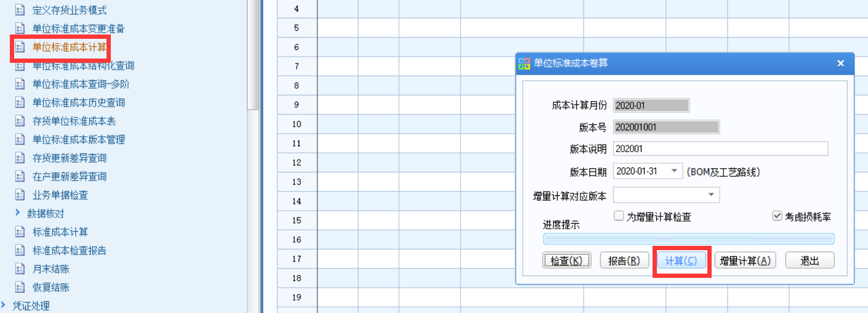Click document icon beside 标准成本检查报告
Viewport: 868px width, 313px height.
pyautogui.click(x=20, y=251)
